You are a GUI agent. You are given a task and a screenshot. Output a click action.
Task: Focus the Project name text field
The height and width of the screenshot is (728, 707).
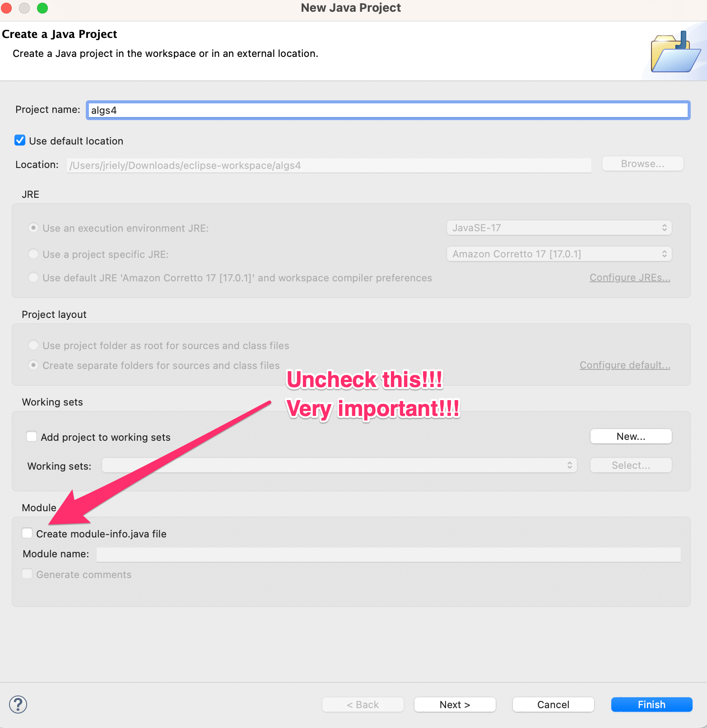click(x=388, y=111)
